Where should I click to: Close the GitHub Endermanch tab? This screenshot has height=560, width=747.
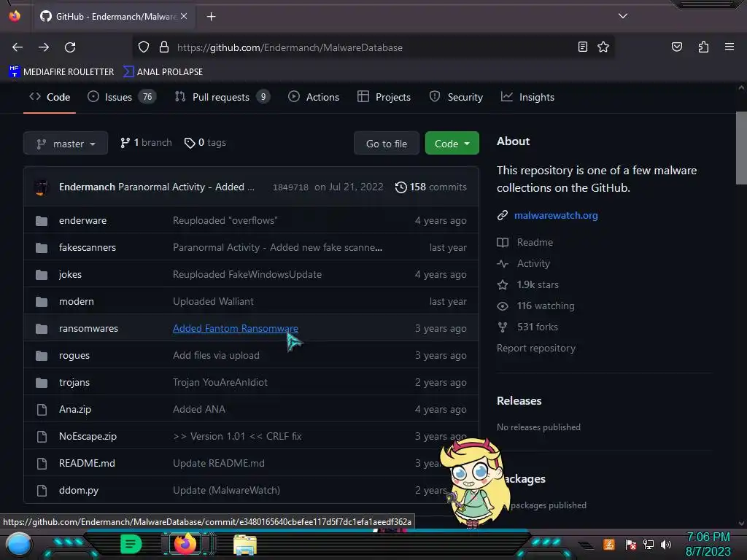184,16
